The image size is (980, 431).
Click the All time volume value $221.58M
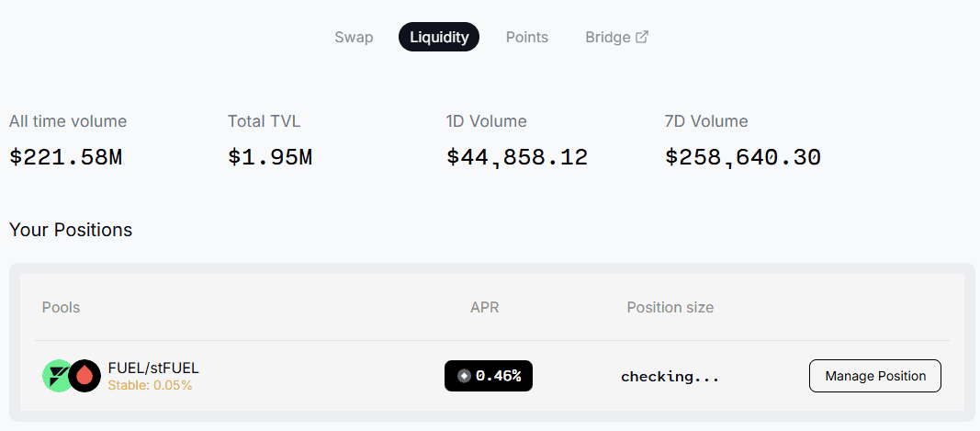[x=66, y=157]
